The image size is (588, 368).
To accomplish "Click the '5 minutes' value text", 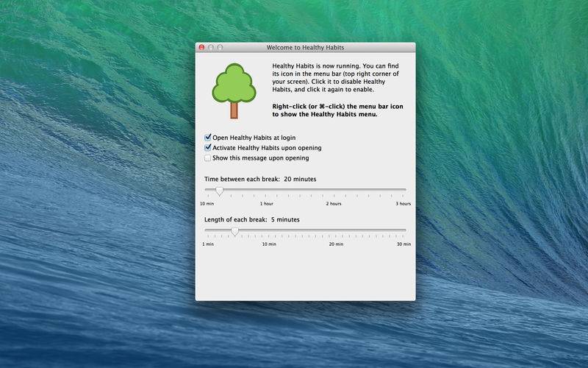I will click(285, 219).
